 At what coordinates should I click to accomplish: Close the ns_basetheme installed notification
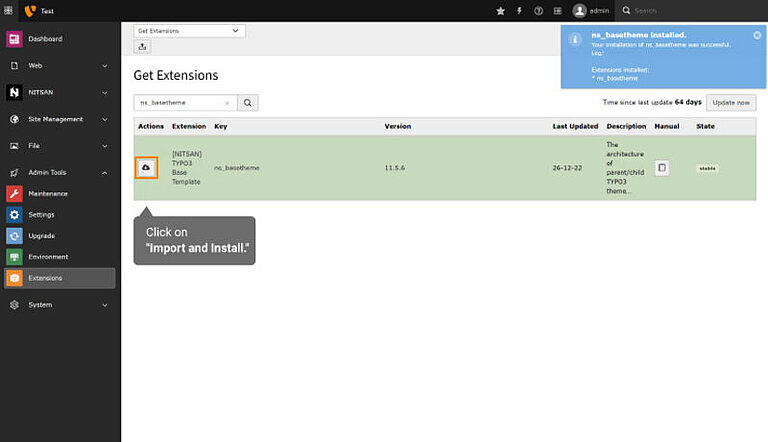[757, 35]
